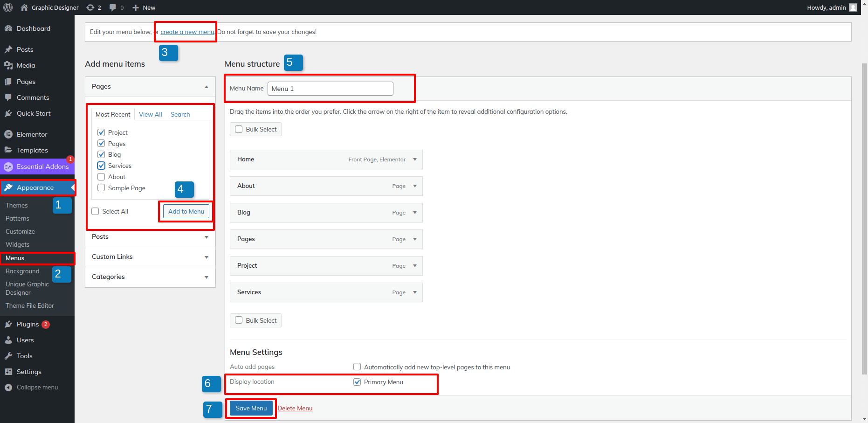Click the Save Menu button

251,408
